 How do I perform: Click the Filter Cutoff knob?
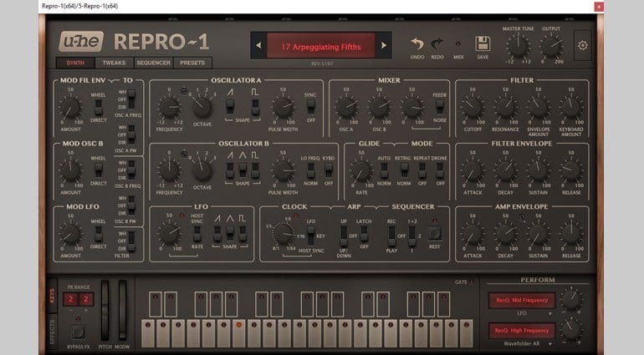click(473, 108)
